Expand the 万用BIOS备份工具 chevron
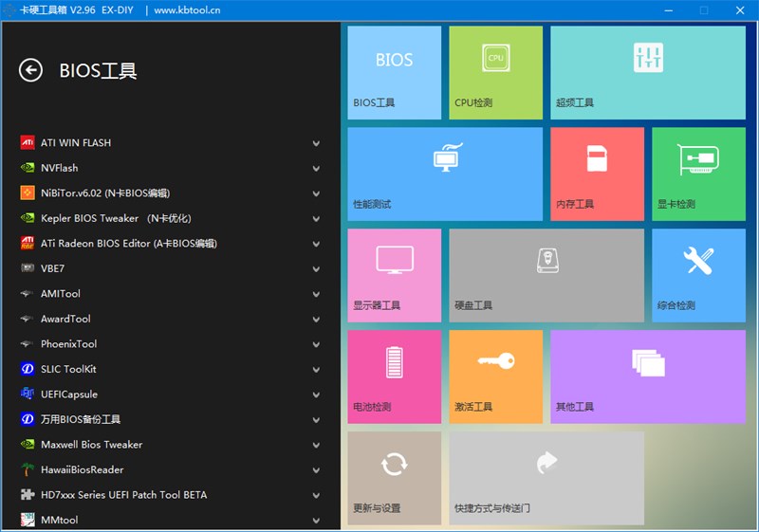Screen dimensions: 759x532 coord(316,420)
